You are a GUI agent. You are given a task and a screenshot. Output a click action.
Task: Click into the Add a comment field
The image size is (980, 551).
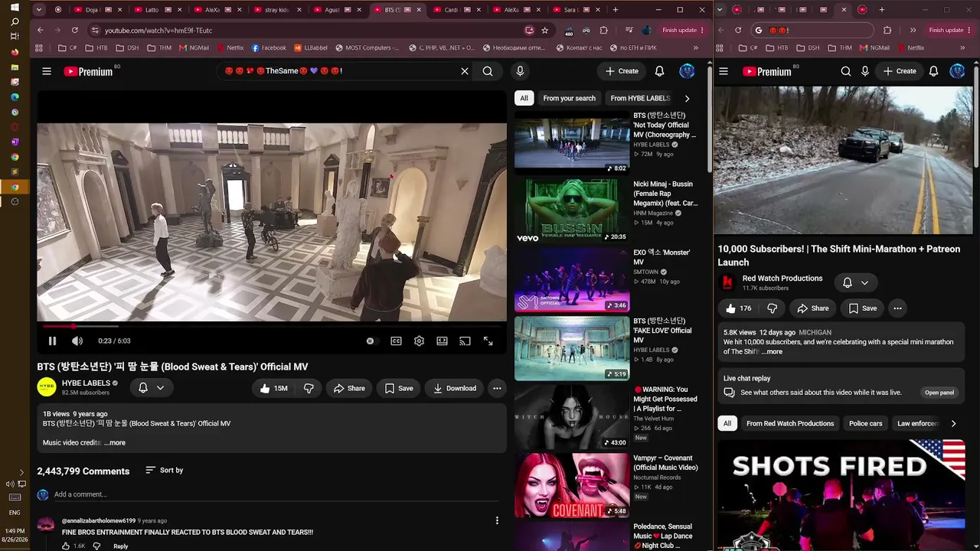click(276, 494)
